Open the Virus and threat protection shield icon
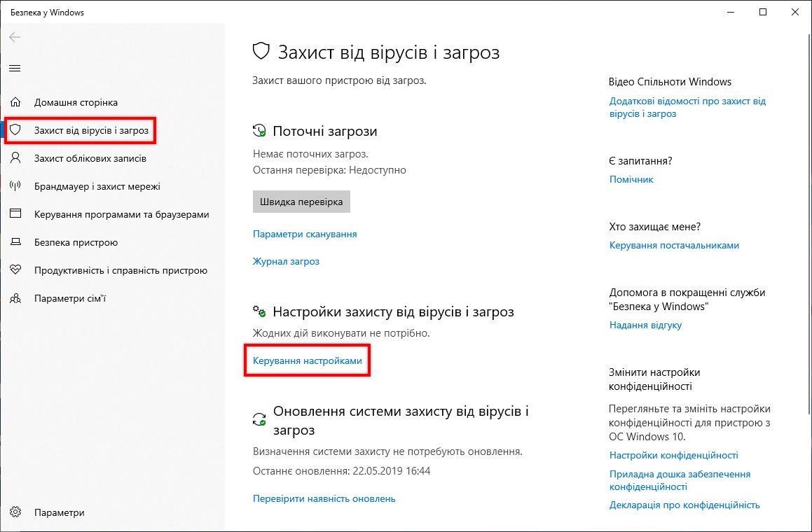The height and width of the screenshot is (532, 812). click(x=17, y=130)
